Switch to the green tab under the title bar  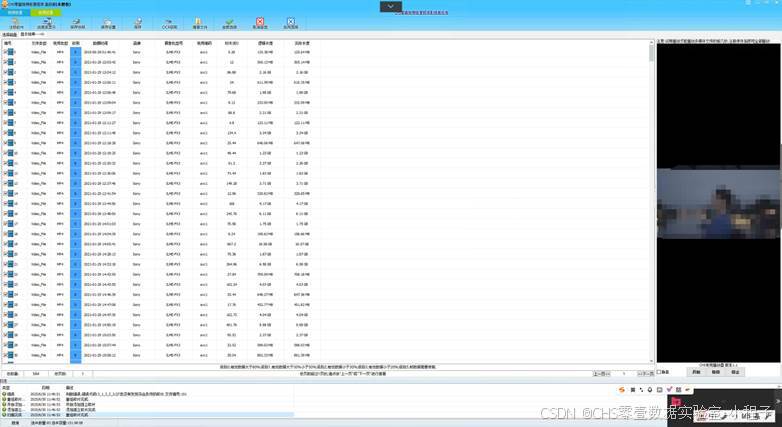46,13
